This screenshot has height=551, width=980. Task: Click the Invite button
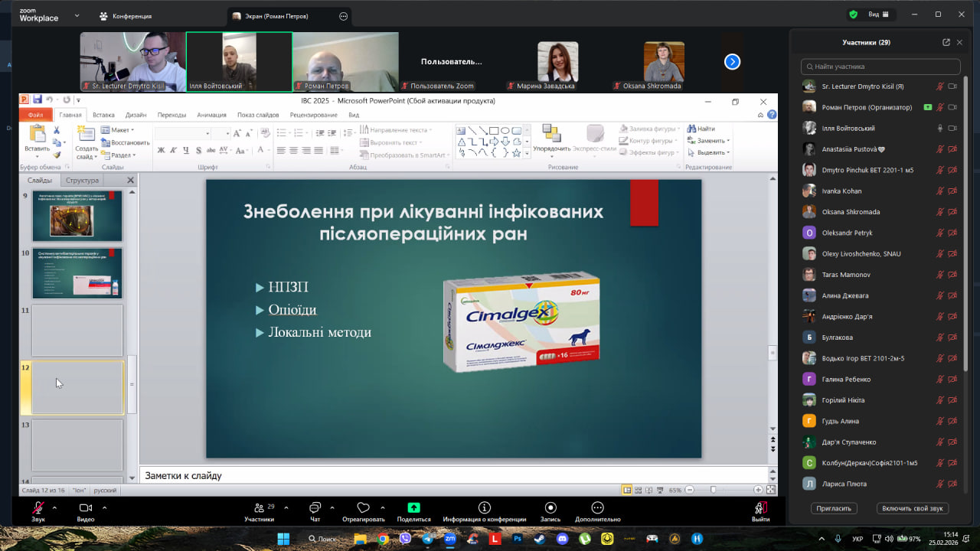(x=834, y=508)
